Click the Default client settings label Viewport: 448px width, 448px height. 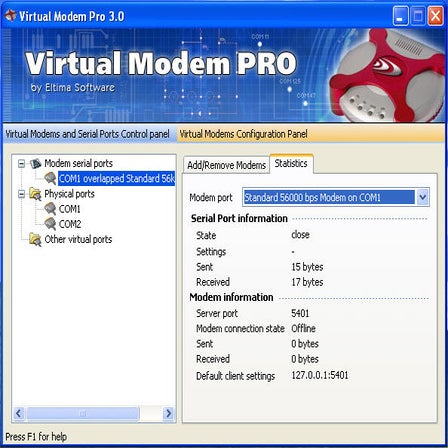(235, 376)
